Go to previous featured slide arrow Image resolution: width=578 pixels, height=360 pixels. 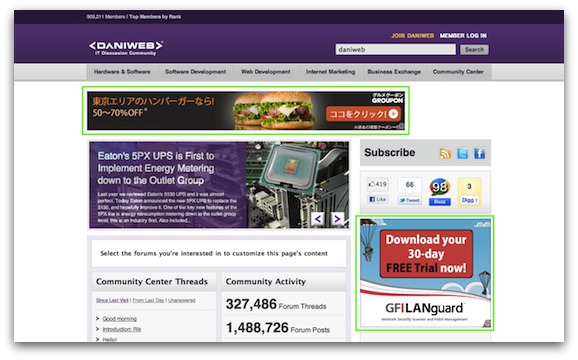(x=318, y=219)
